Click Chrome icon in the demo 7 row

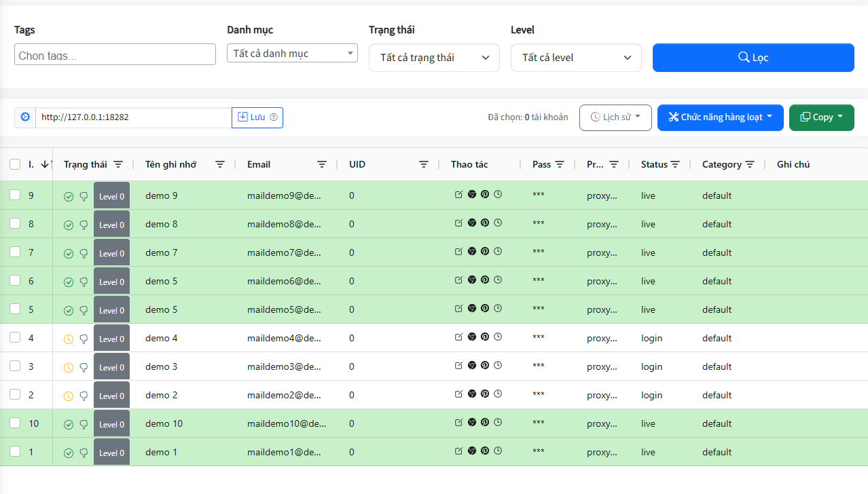pos(471,251)
